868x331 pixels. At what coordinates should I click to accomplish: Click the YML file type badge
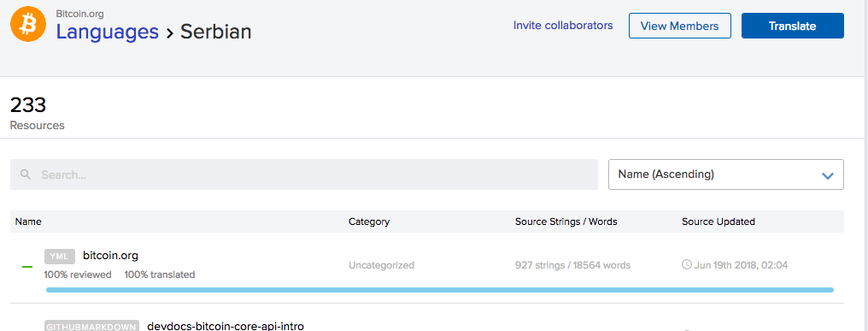[60, 256]
